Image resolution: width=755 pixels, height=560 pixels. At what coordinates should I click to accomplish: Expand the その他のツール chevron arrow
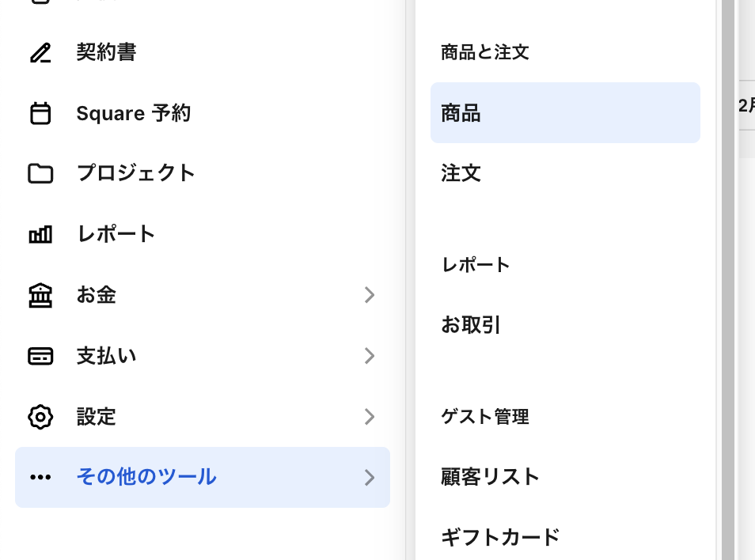tap(370, 477)
